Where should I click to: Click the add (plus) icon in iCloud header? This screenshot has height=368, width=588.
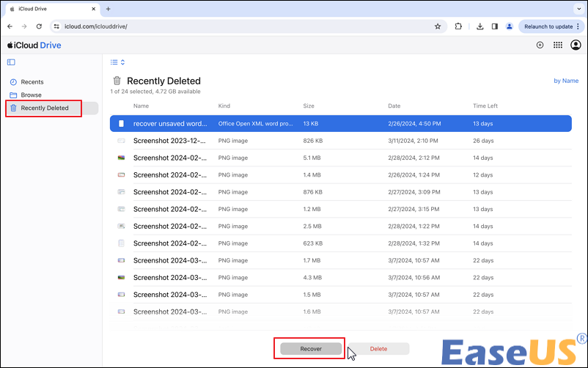(x=540, y=45)
